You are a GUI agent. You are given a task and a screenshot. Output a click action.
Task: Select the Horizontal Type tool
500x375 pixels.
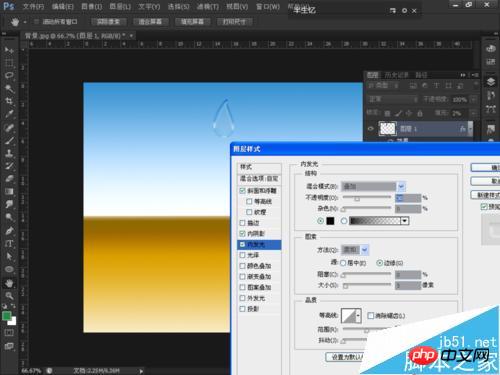tap(9, 243)
